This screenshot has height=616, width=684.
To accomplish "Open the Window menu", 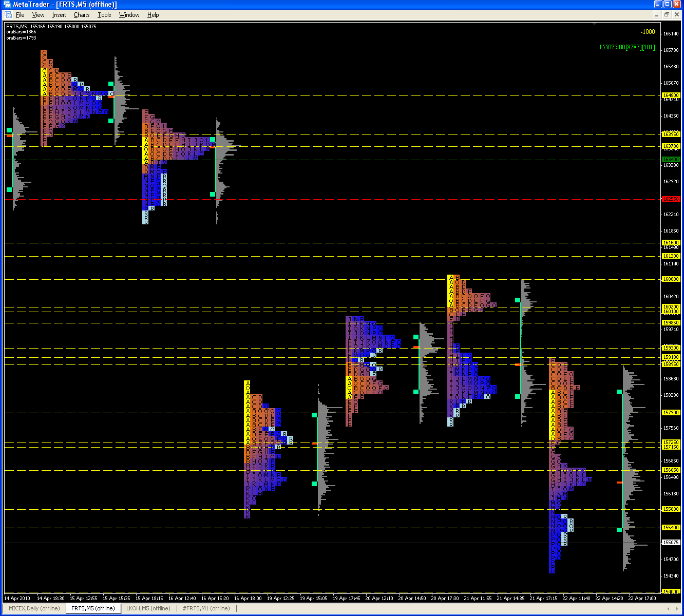I will 129,15.
